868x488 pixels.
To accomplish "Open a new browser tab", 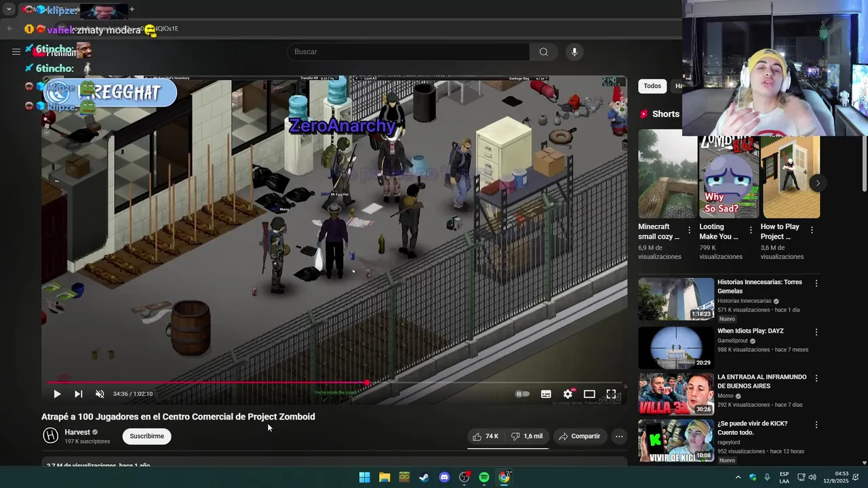I will click(132, 9).
